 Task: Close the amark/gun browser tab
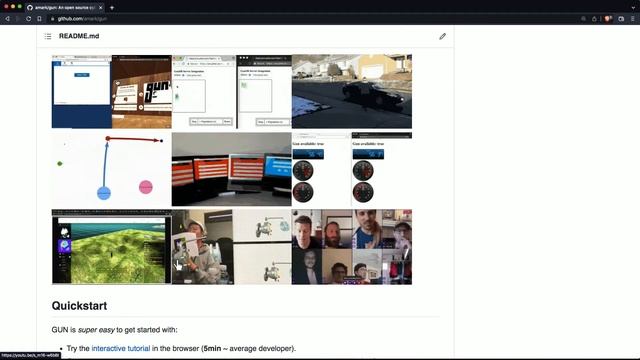pyautogui.click(x=101, y=7)
